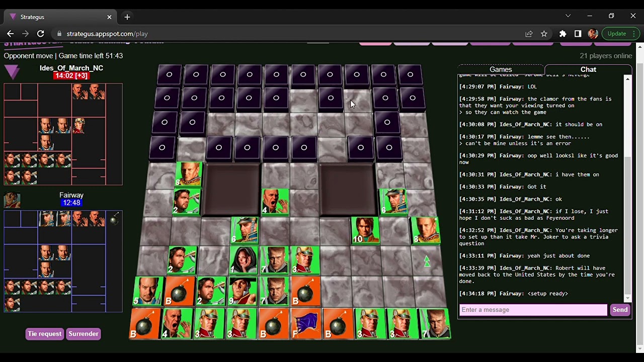
Task: Bookmark this page with the star icon
Action: pyautogui.click(x=544, y=34)
